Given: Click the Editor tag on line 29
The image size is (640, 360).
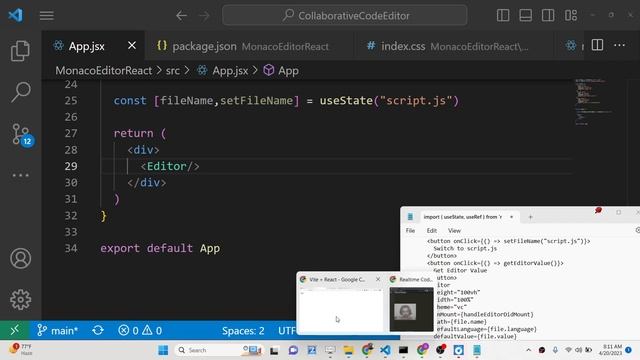Looking at the screenshot, I should [x=167, y=166].
